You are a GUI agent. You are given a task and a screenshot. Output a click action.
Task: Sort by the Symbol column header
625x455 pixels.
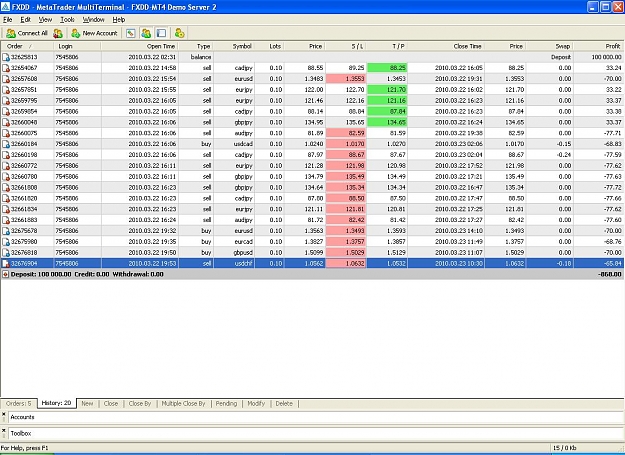(234, 46)
